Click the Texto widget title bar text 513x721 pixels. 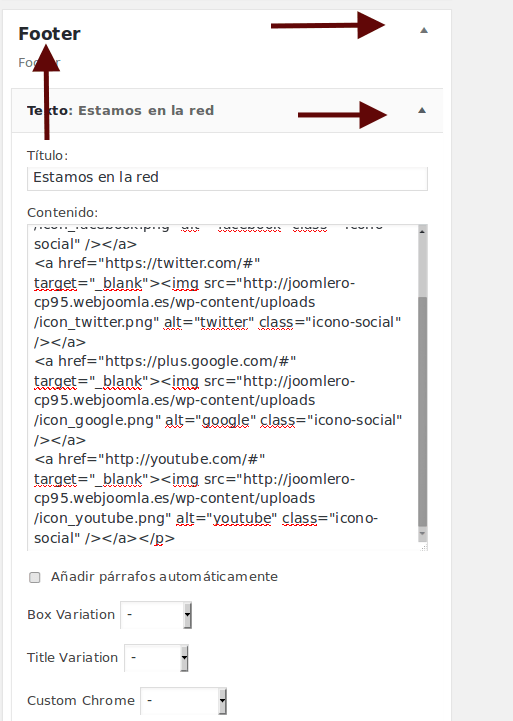click(120, 111)
